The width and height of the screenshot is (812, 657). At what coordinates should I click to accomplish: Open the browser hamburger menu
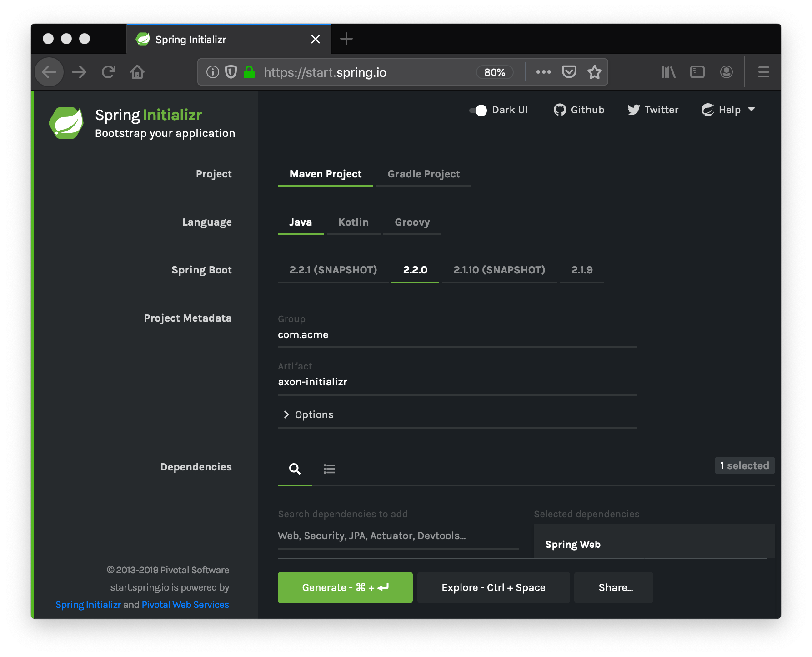tap(764, 72)
